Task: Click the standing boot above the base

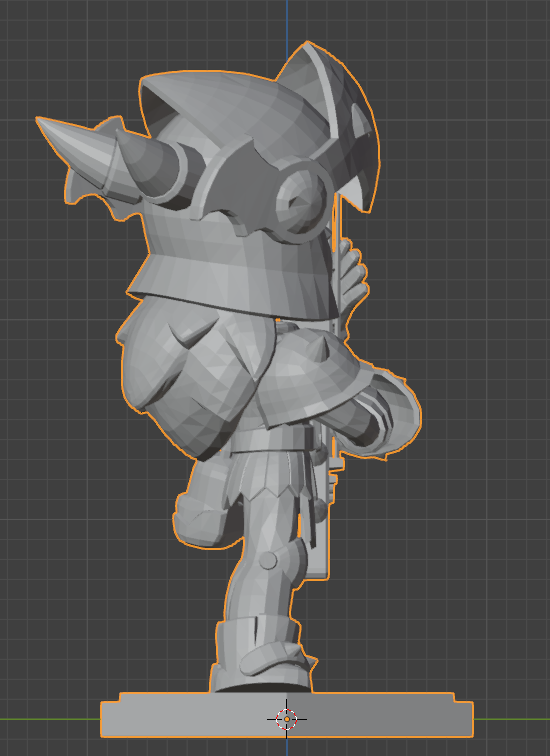Action: click(261, 654)
